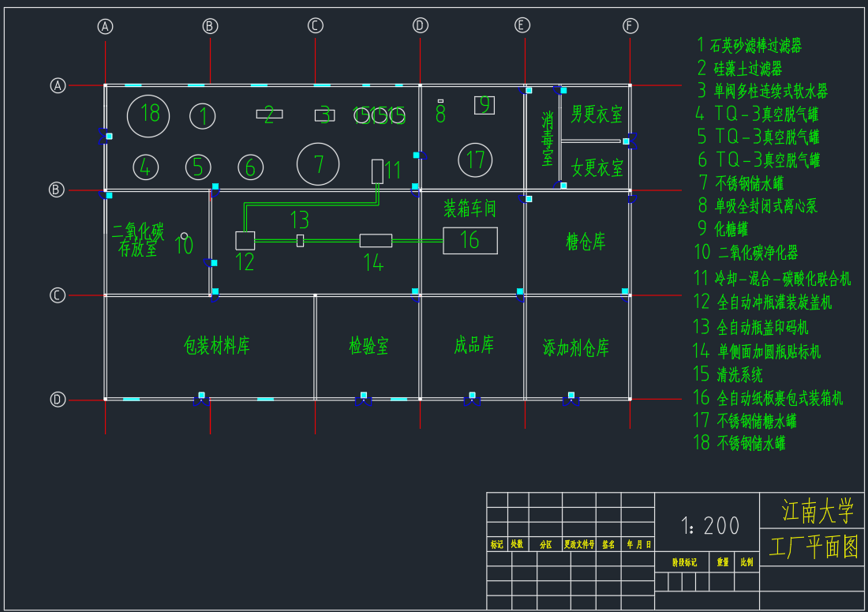The height and width of the screenshot is (612, 868).
Task: Click the 添加剂仓库 room label
Action: [x=576, y=347]
